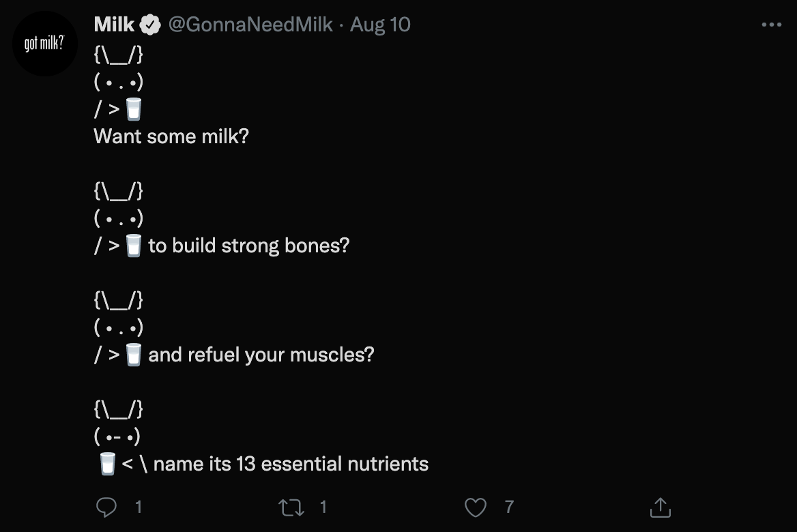Click the milk glass emoji above 'Want some milk?'

pos(134,109)
